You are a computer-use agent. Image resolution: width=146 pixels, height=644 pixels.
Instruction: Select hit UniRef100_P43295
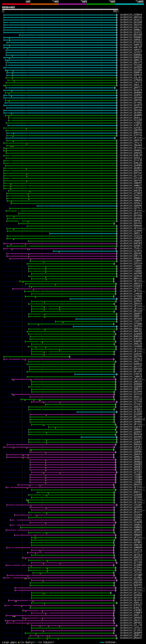click(x=131, y=120)
